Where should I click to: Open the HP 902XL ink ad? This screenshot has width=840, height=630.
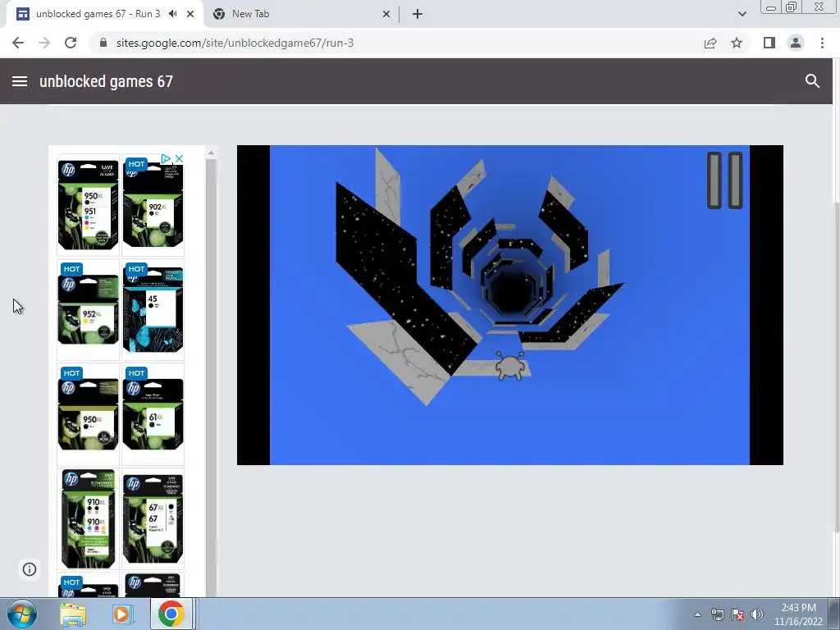click(x=153, y=205)
